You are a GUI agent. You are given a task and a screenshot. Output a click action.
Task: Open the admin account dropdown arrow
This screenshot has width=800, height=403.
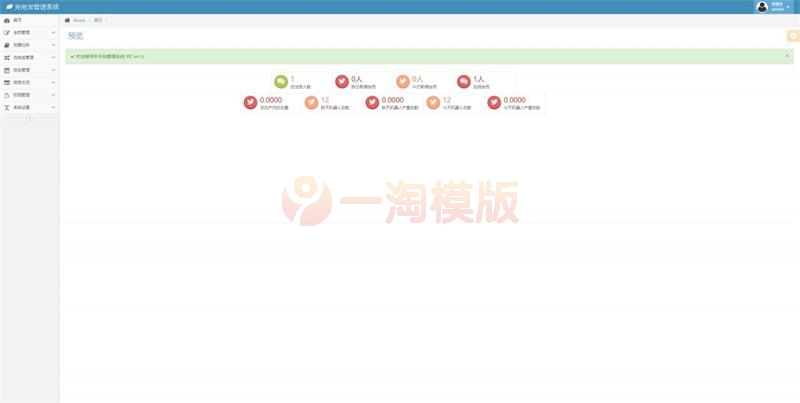[788, 6]
